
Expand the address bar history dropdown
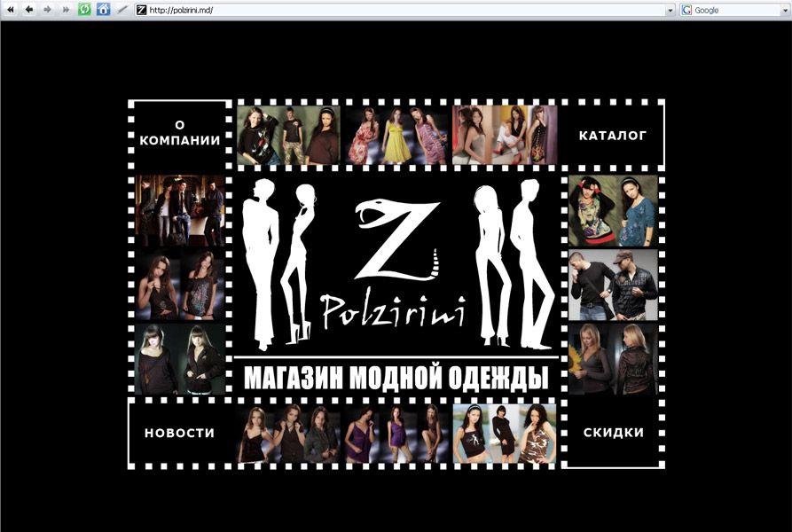tap(670, 10)
